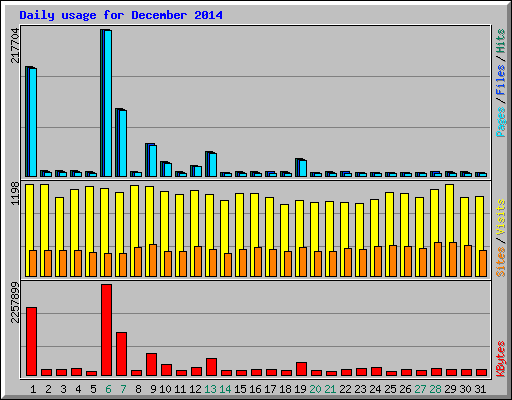Click day 21 label on the x-axis

pos(330,389)
